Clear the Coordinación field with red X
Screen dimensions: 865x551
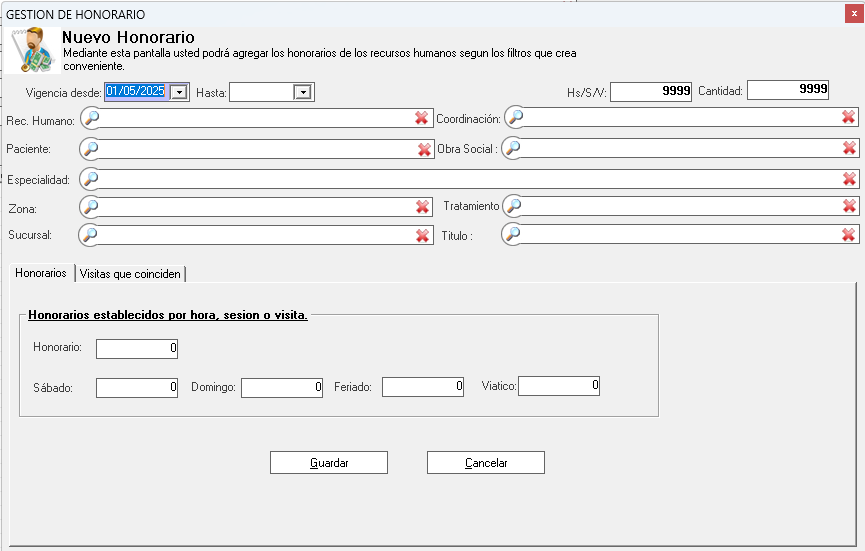click(848, 117)
